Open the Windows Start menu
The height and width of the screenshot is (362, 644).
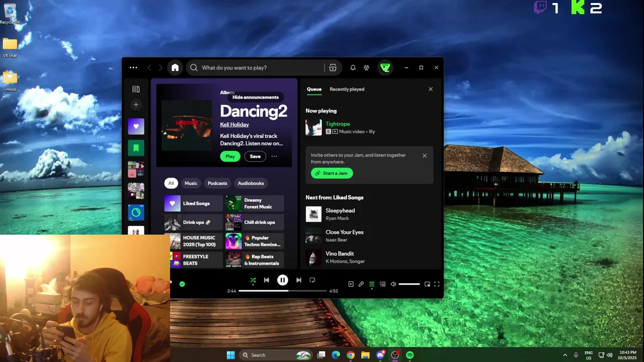pos(230,355)
